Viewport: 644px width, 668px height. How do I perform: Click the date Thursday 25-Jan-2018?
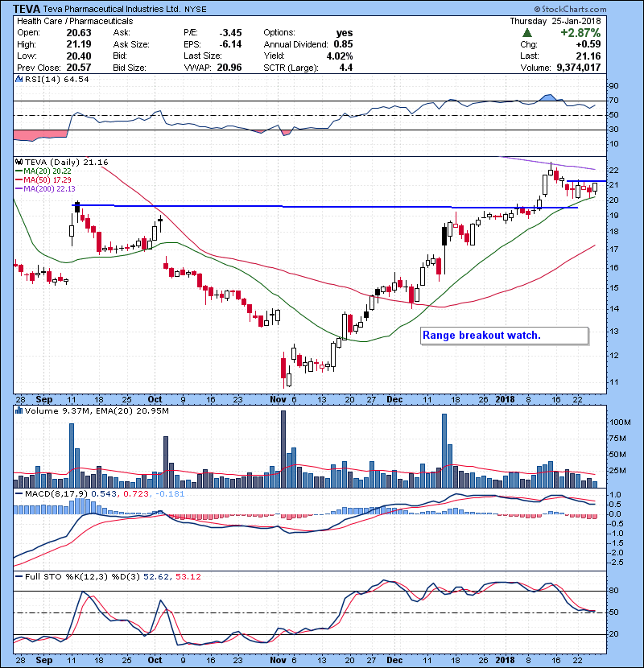tap(555, 21)
